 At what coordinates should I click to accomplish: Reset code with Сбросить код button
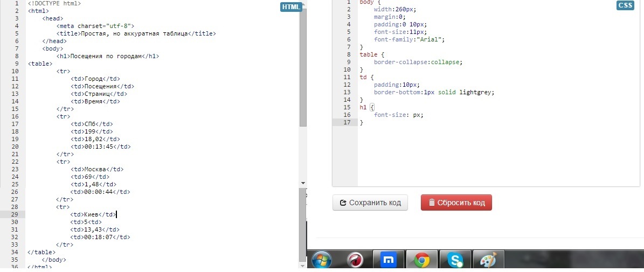pyautogui.click(x=456, y=203)
